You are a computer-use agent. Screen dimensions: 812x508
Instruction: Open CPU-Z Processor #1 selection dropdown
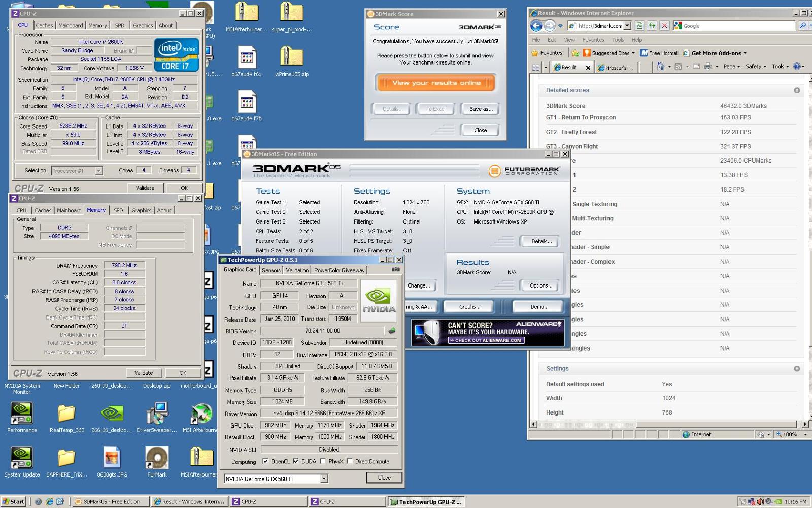(x=98, y=171)
